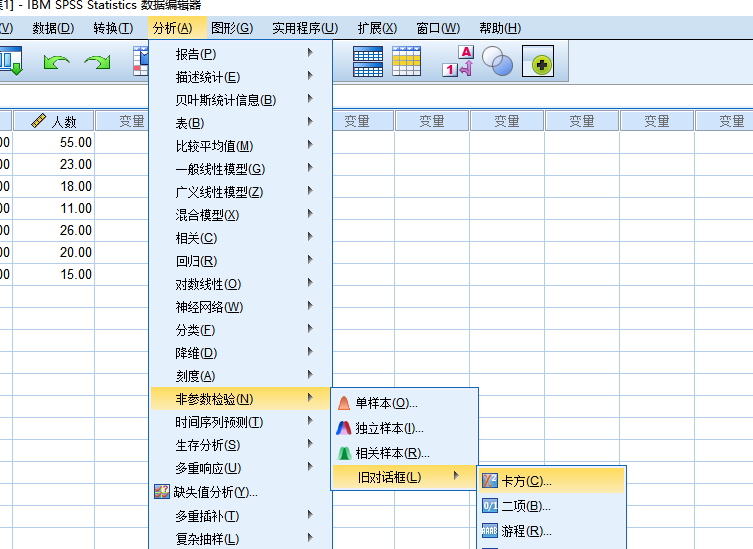Open the 数据(D) menu
This screenshot has height=549, width=753.
(x=53, y=28)
